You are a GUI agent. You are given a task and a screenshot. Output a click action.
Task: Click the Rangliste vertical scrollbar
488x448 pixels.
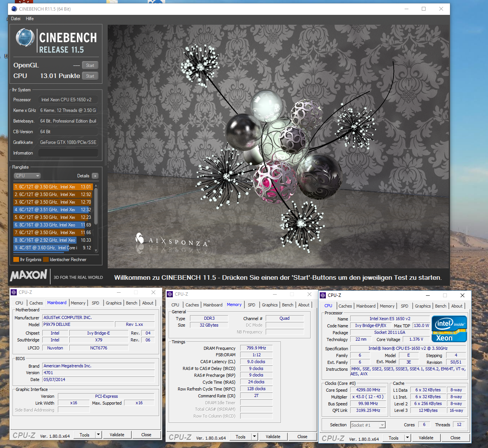click(96, 218)
